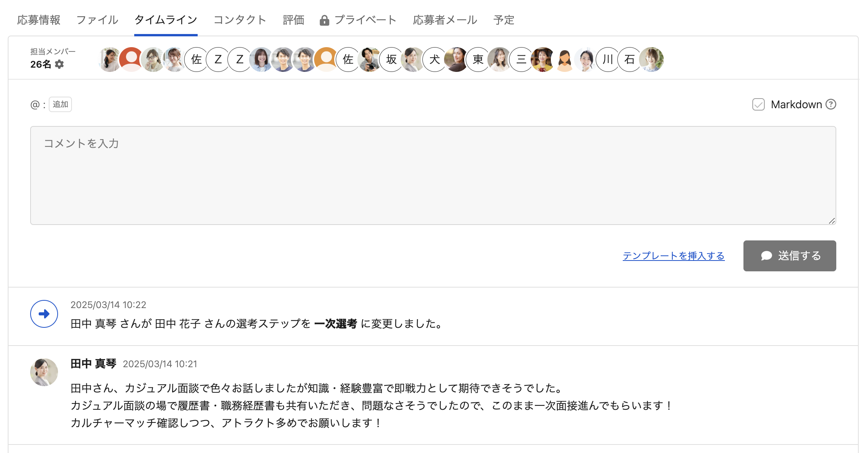Image resolution: width=868 pixels, height=453 pixels.
Task: Click the 犬 member avatar
Action: pyautogui.click(x=435, y=60)
